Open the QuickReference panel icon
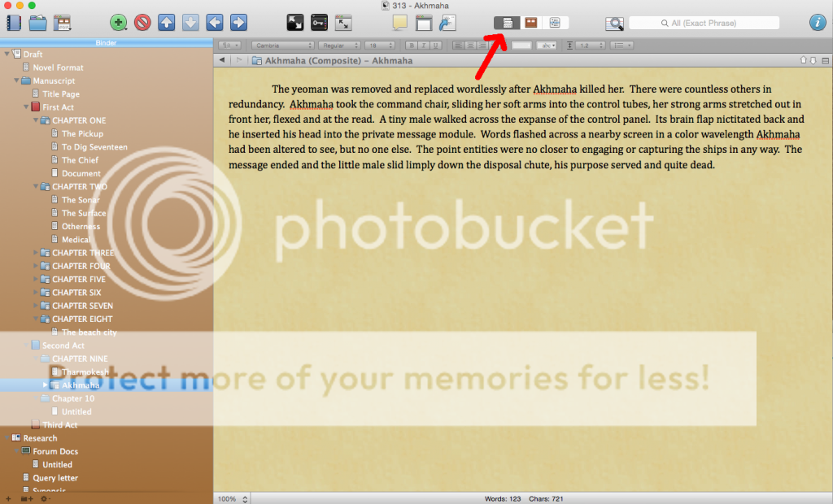 (x=423, y=23)
